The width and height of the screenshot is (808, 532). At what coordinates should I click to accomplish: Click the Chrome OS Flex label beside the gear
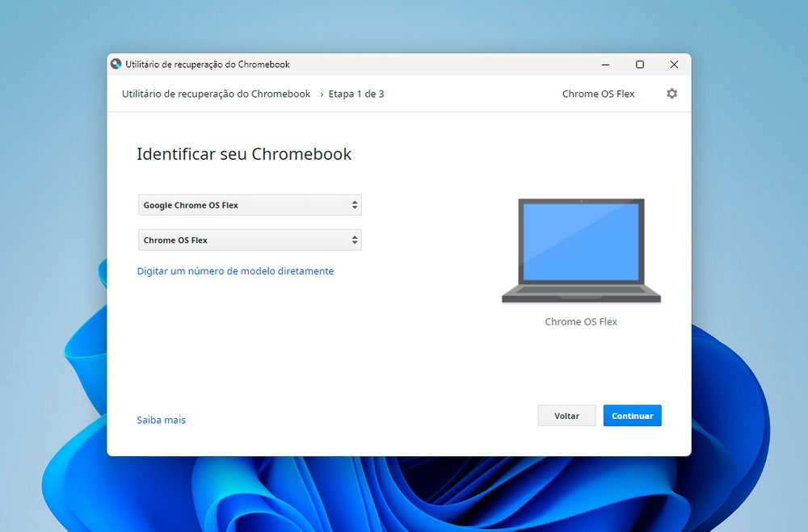pos(598,94)
